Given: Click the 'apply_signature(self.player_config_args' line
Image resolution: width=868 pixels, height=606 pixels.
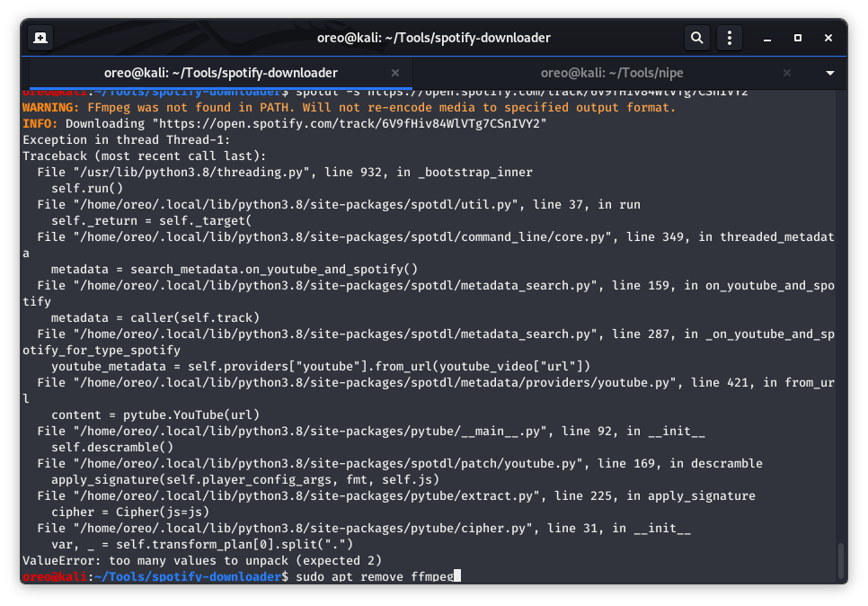Looking at the screenshot, I should 245,480.
